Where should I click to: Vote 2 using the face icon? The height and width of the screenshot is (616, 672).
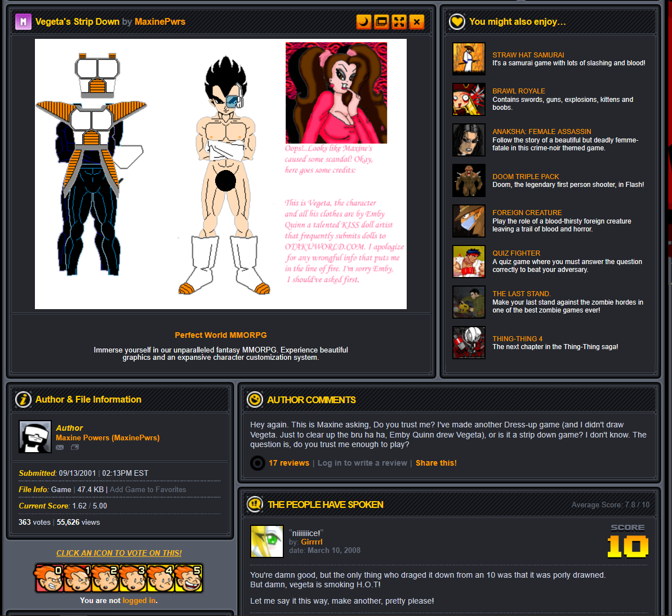pos(104,578)
